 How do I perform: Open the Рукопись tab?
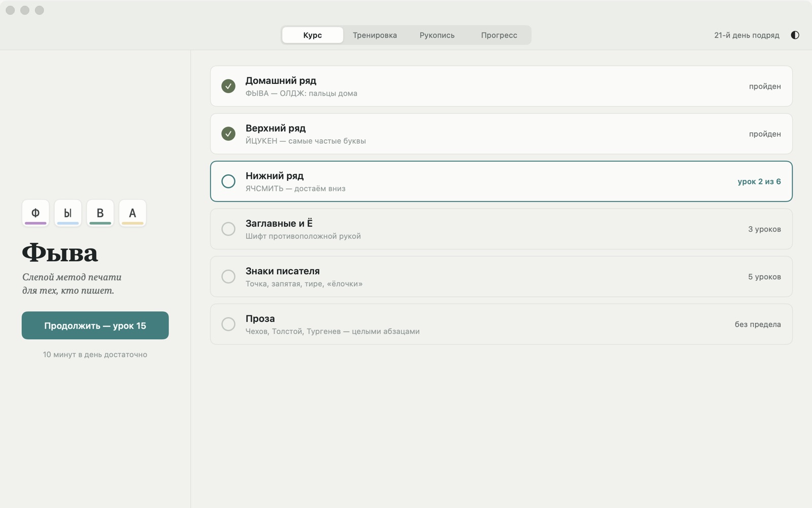coord(437,35)
